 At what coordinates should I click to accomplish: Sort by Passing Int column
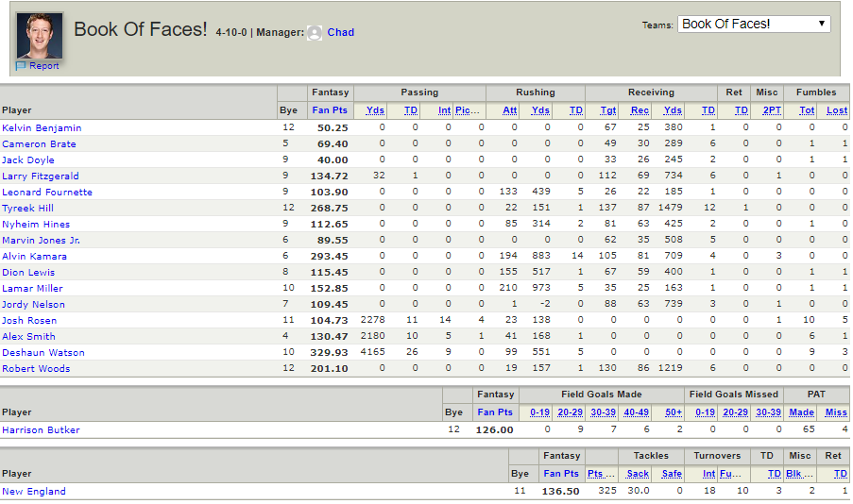(x=445, y=110)
